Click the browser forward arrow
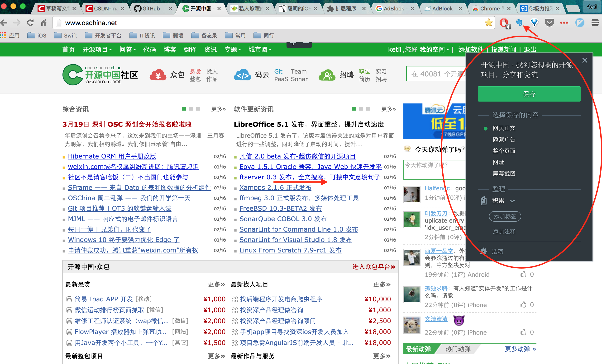Image resolution: width=602 pixels, height=364 pixels. 17,23
